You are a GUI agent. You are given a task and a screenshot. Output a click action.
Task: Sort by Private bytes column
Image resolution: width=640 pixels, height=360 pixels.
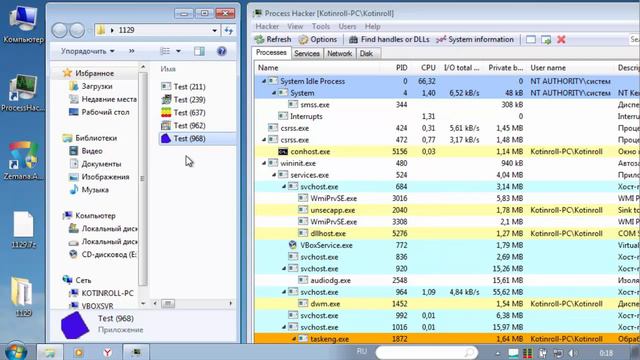pyautogui.click(x=505, y=68)
